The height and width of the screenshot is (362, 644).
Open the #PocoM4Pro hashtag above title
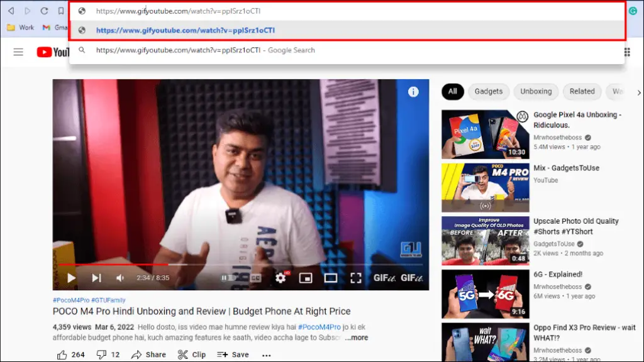71,300
